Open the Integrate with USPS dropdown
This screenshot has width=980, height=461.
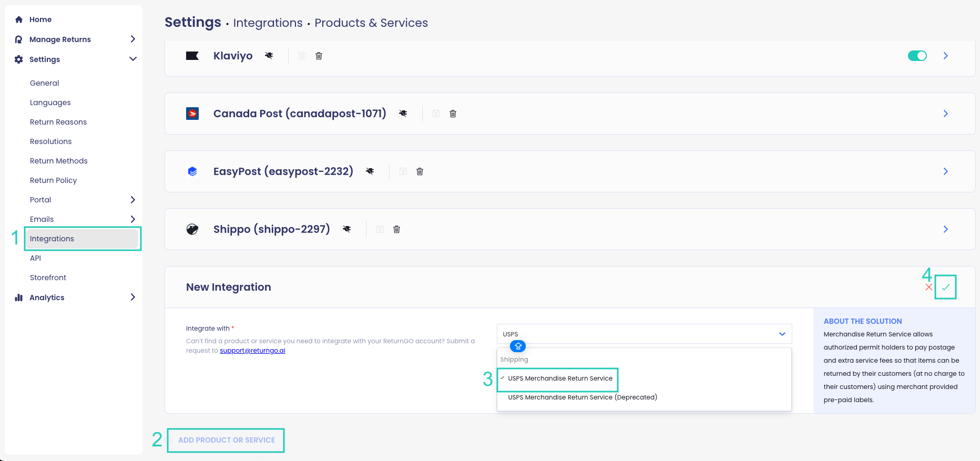point(644,334)
